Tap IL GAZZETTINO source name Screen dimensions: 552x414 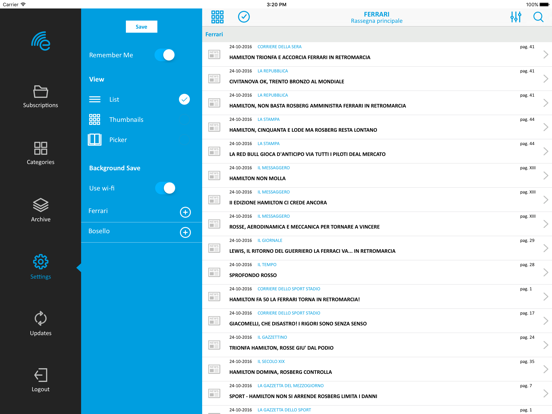pos(272,337)
